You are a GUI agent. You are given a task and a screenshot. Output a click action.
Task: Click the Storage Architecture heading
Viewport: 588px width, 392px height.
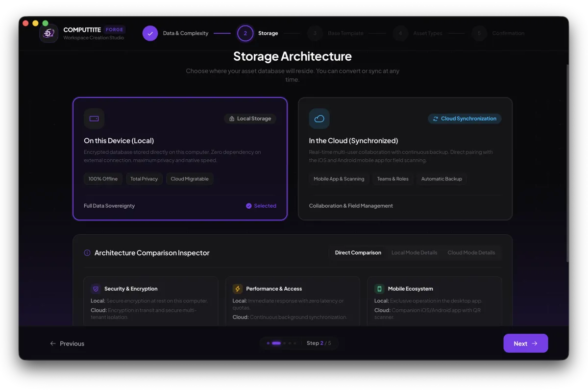pos(293,56)
